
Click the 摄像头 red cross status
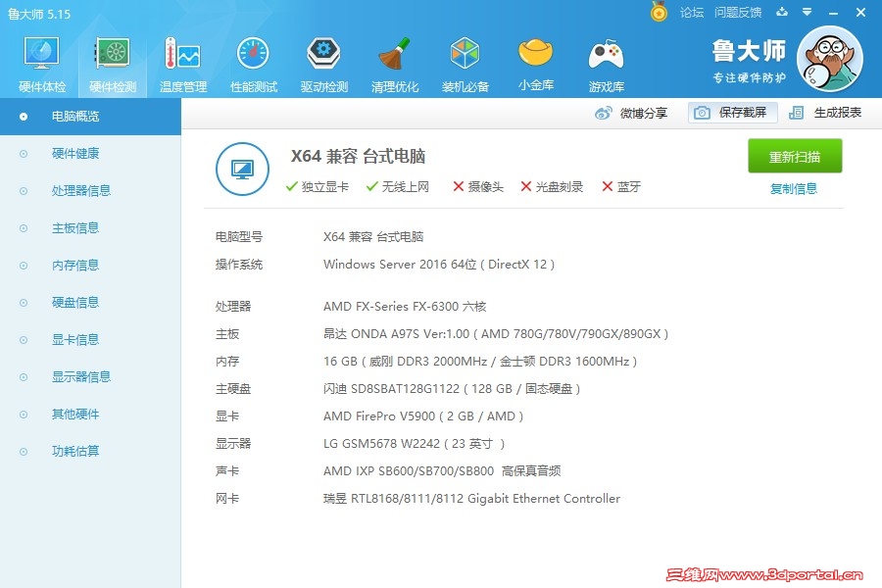coord(478,187)
